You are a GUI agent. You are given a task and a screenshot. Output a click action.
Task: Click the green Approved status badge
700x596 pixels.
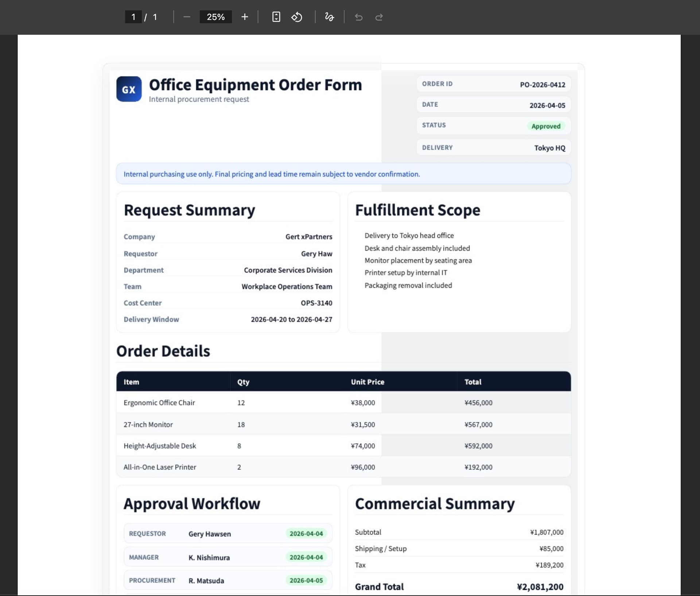tap(545, 126)
